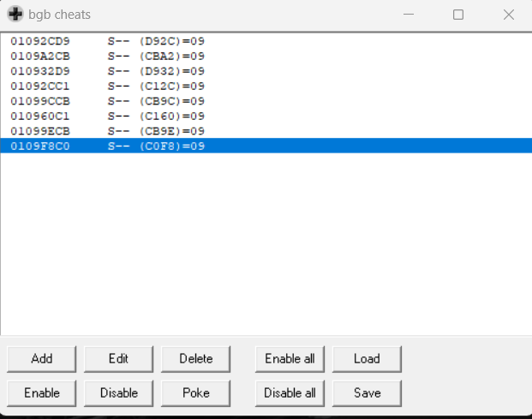Select cheat code 010960C1
532x419 pixels.
click(40, 116)
